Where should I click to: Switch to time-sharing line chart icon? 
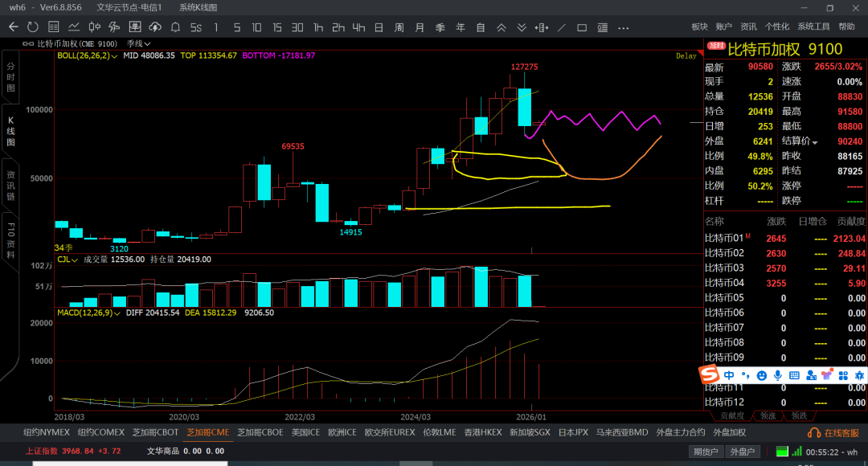click(74, 27)
